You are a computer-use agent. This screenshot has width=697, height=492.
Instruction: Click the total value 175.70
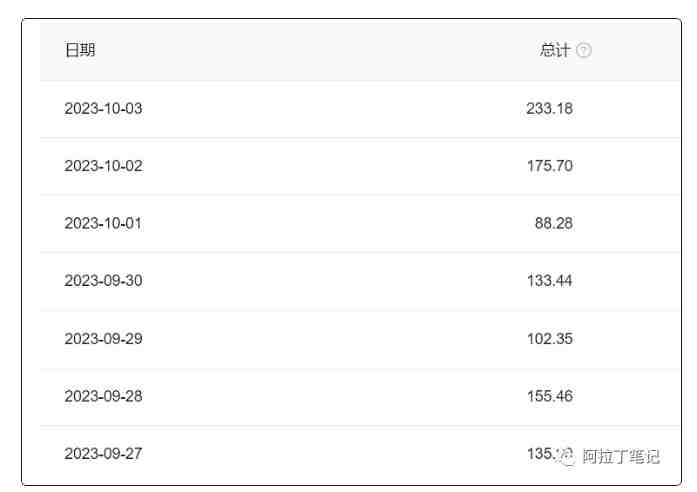[549, 166]
